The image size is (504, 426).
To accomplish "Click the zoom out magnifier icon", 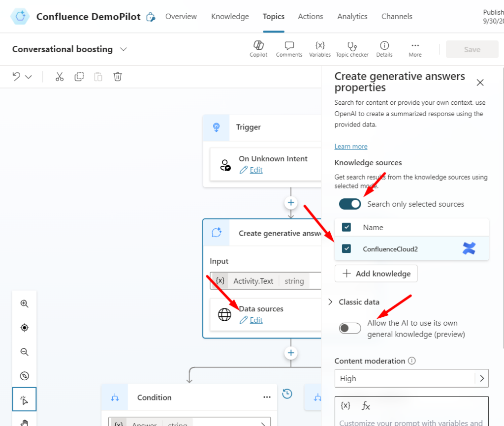I will click(x=24, y=352).
